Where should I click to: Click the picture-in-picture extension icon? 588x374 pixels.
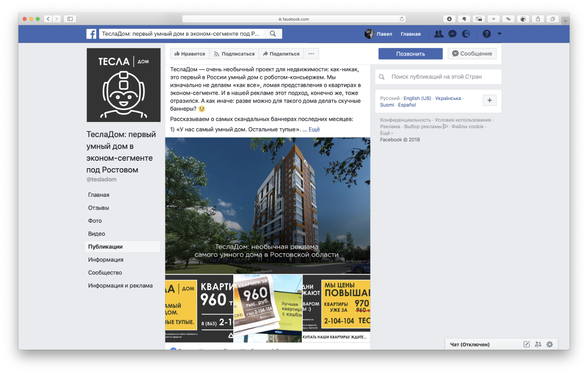pos(479,19)
